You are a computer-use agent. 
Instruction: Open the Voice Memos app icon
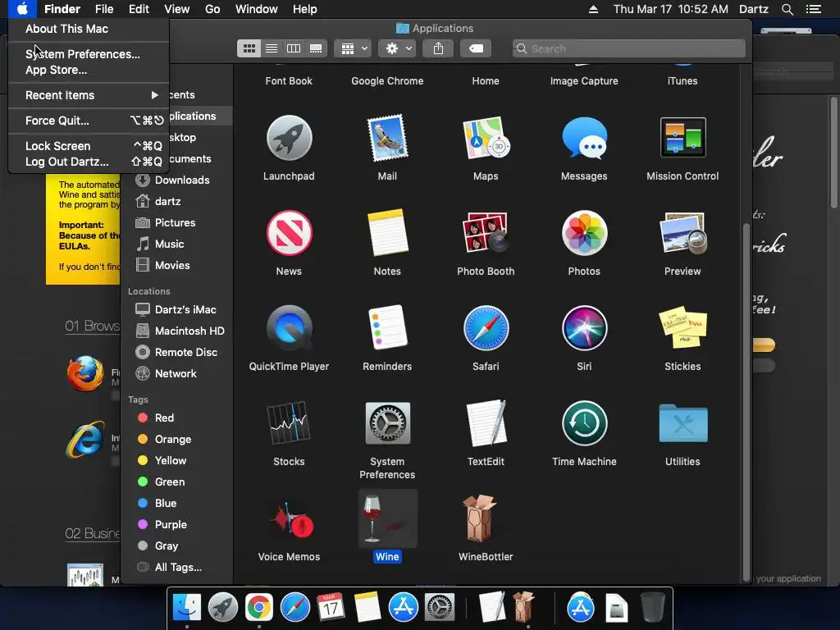pos(291,521)
